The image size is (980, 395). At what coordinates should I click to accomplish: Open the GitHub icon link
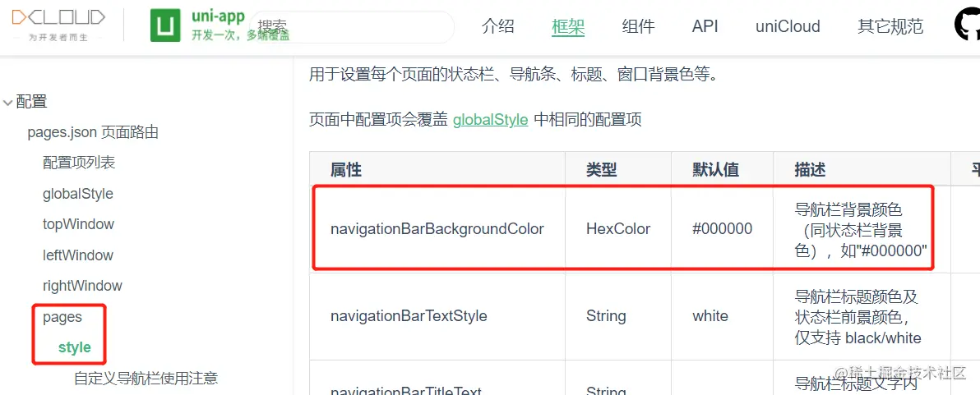point(967,25)
